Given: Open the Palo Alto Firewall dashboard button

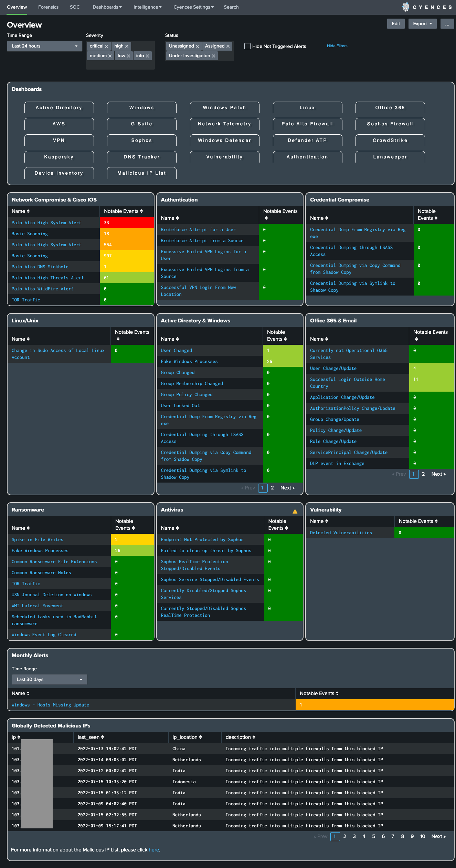Looking at the screenshot, I should (308, 124).
